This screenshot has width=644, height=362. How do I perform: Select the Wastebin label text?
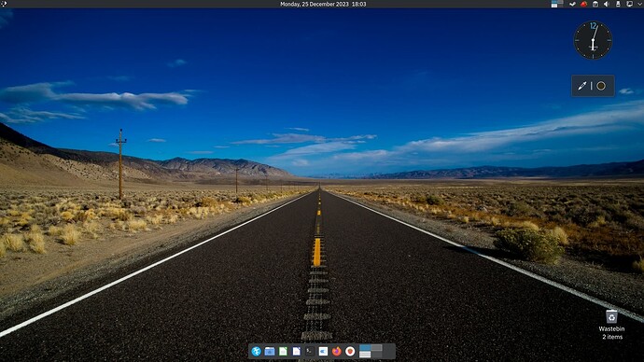(611, 328)
